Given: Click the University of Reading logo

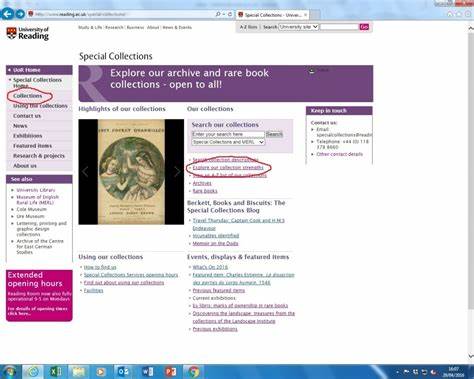Looking at the screenshot, I should (28, 33).
